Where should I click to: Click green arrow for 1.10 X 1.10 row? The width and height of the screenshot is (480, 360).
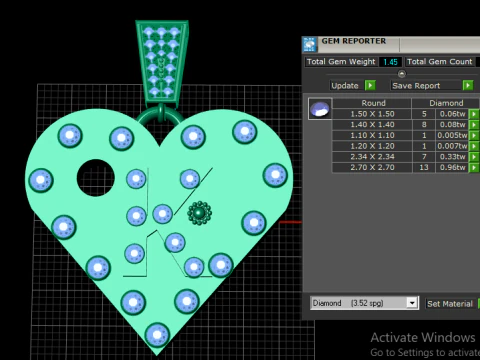pyautogui.click(x=474, y=135)
